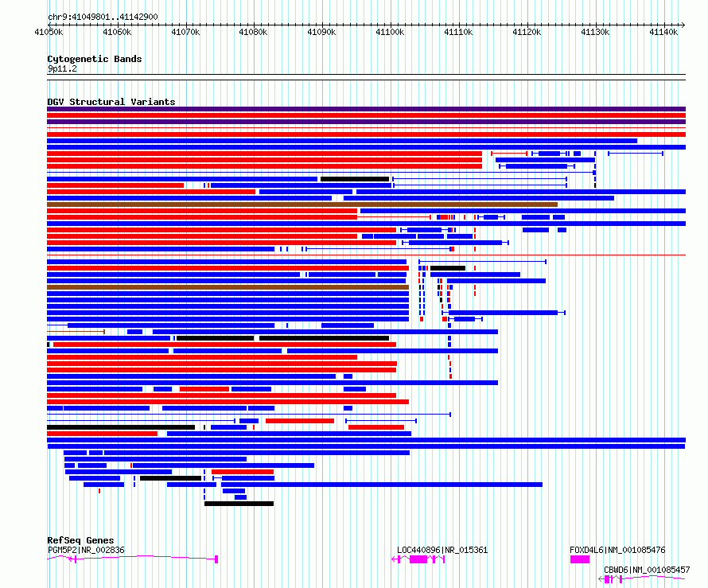This screenshot has width=708, height=588.
Task: Open the PGM5P2|NR_002836 gene label
Action: click(86, 550)
